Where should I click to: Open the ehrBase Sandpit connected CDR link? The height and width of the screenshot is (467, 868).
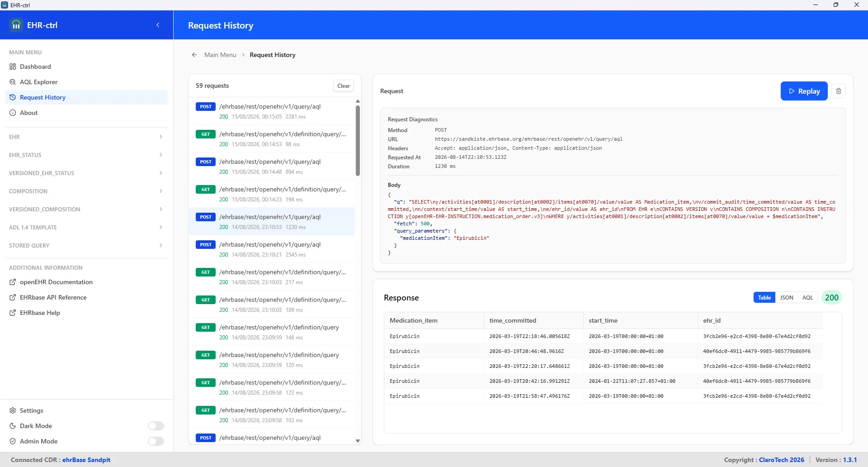coord(86,460)
